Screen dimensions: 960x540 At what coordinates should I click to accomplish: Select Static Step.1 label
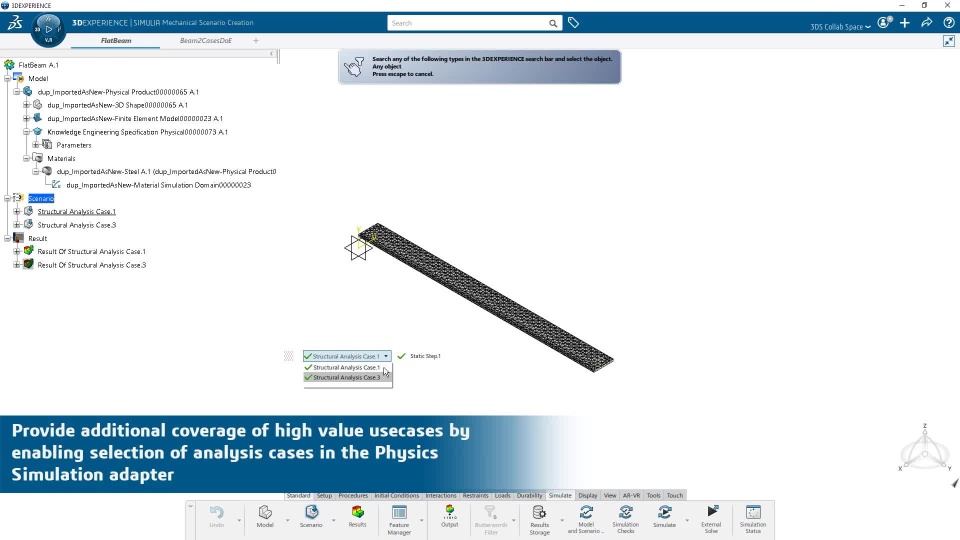coord(426,356)
